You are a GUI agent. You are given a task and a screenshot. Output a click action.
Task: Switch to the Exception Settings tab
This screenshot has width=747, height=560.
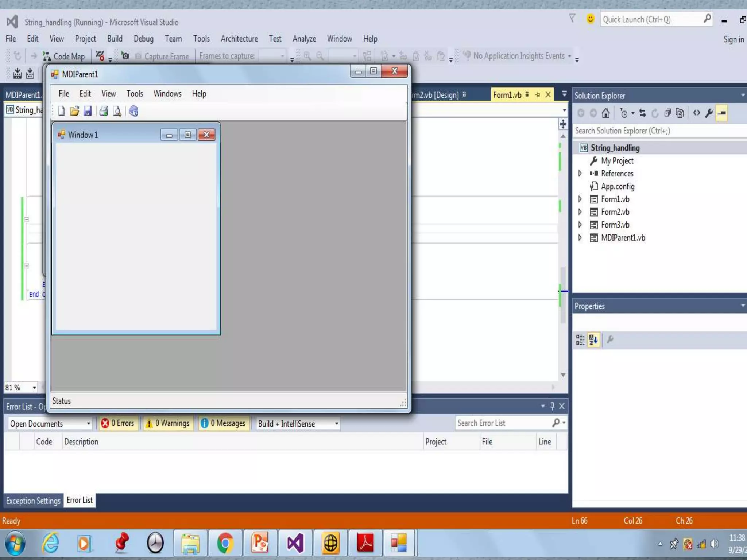pos(33,501)
